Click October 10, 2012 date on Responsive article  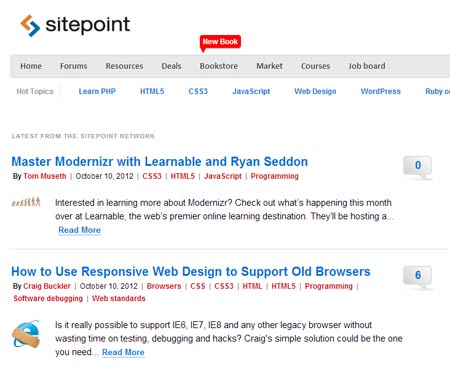pos(109,286)
